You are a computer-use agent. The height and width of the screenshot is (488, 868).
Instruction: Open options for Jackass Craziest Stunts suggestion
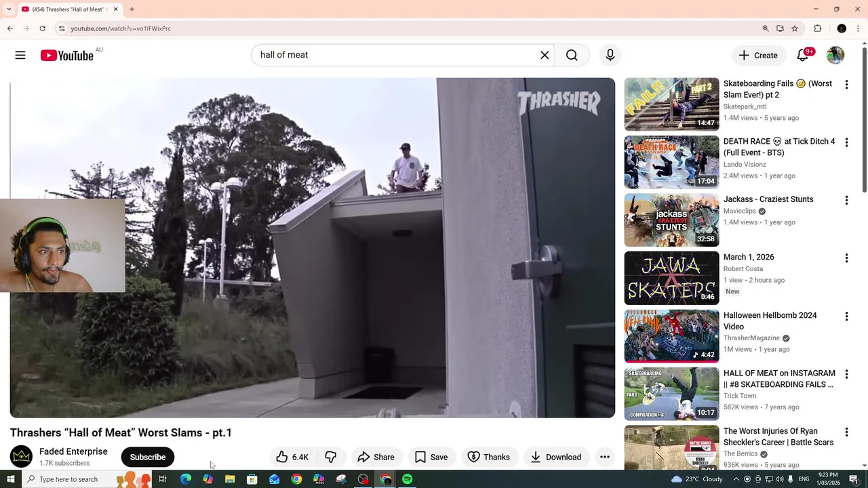[846, 201]
